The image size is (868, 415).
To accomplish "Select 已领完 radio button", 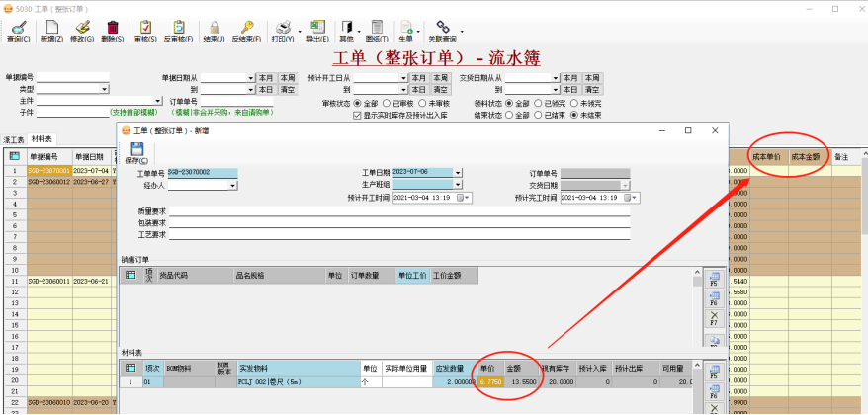I will click(x=539, y=103).
